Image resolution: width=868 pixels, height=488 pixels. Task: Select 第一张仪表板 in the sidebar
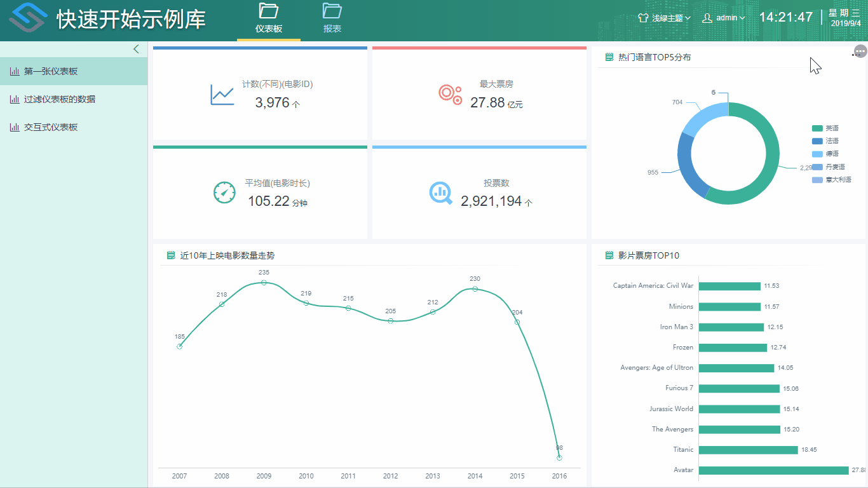pos(51,71)
